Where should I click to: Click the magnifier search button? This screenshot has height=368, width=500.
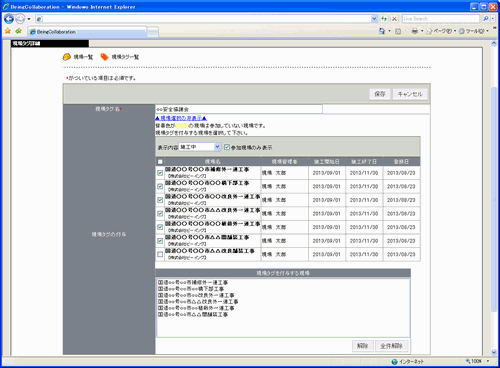coord(486,19)
